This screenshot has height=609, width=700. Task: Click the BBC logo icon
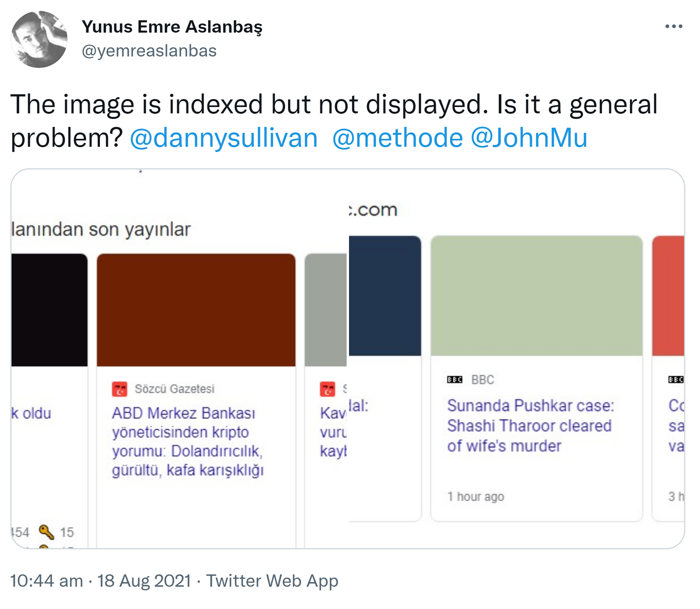(454, 379)
